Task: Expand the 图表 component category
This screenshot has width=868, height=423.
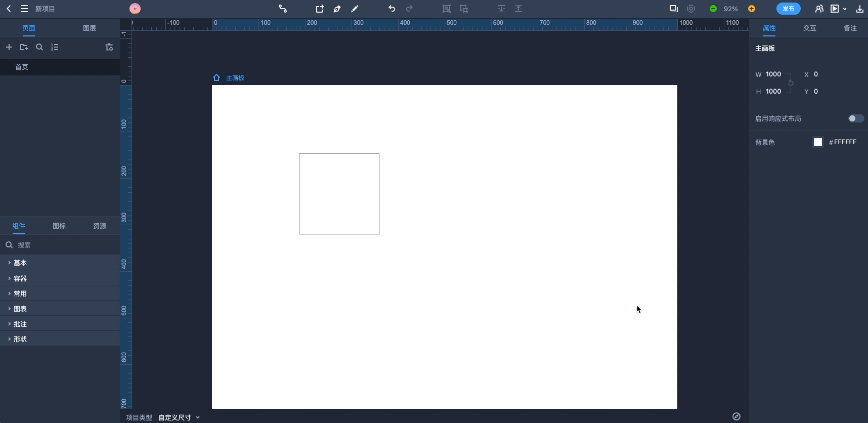Action: pos(20,309)
